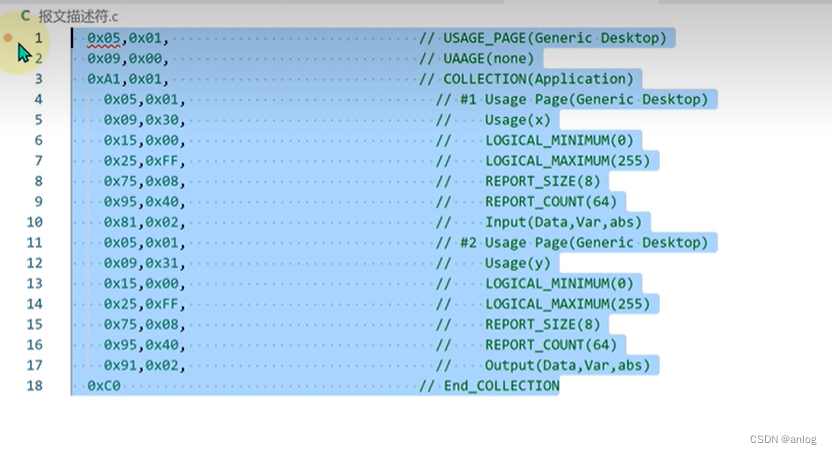The image size is (832, 455).
Task: Click the code 0x09,0x30, on line 5
Action: click(x=144, y=120)
